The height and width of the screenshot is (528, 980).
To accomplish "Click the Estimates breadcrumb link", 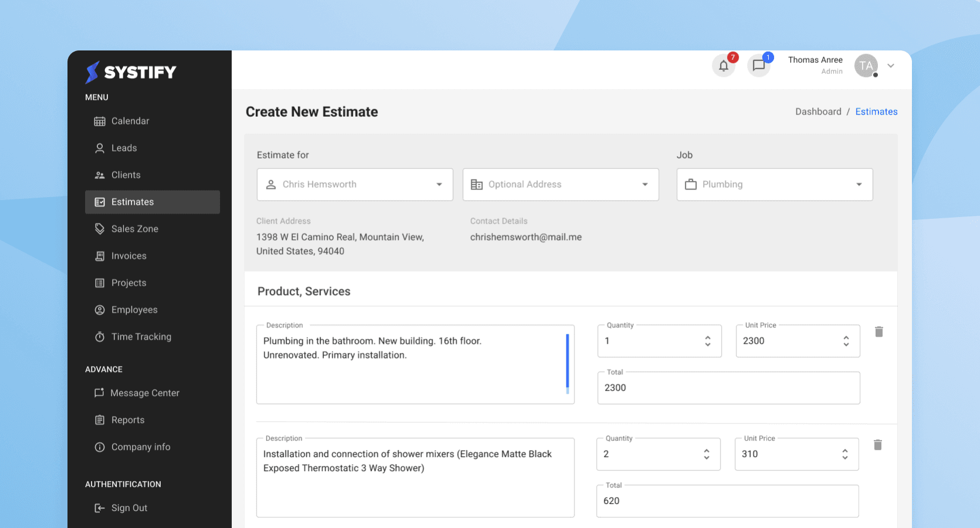I will (876, 111).
